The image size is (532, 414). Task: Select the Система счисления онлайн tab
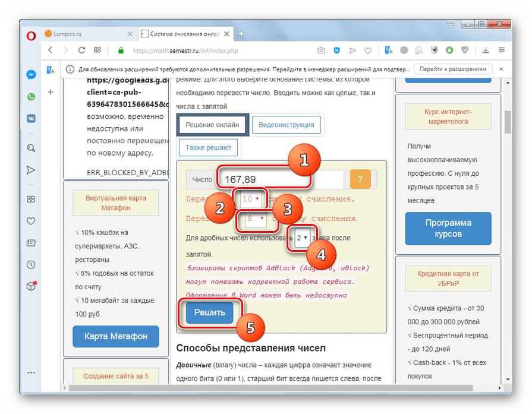pyautogui.click(x=185, y=34)
